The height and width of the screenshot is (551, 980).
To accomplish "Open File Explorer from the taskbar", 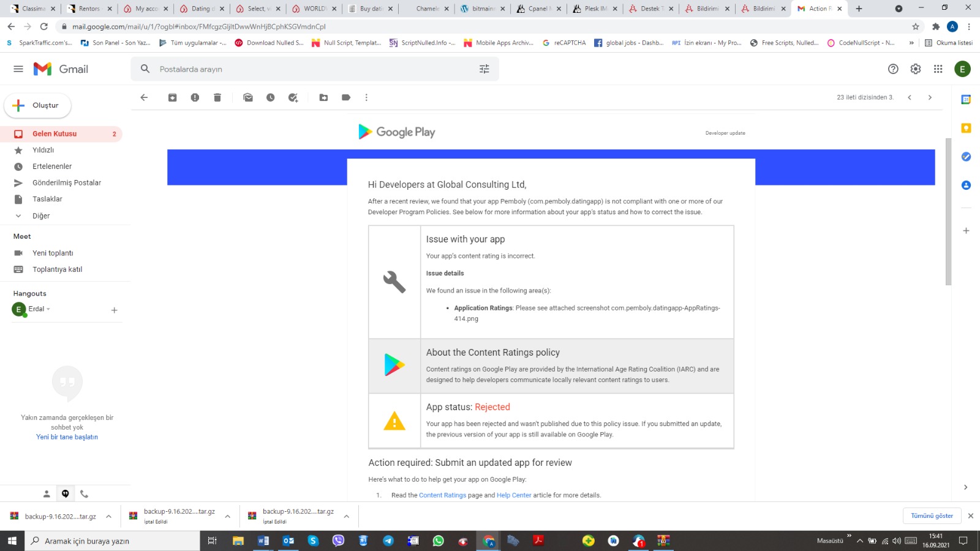I will point(238,541).
